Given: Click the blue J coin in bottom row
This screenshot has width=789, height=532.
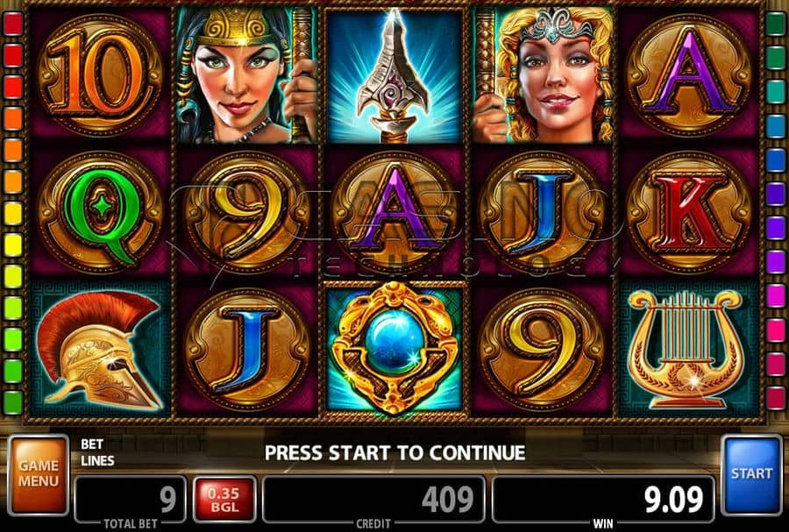Looking at the screenshot, I should [x=246, y=350].
